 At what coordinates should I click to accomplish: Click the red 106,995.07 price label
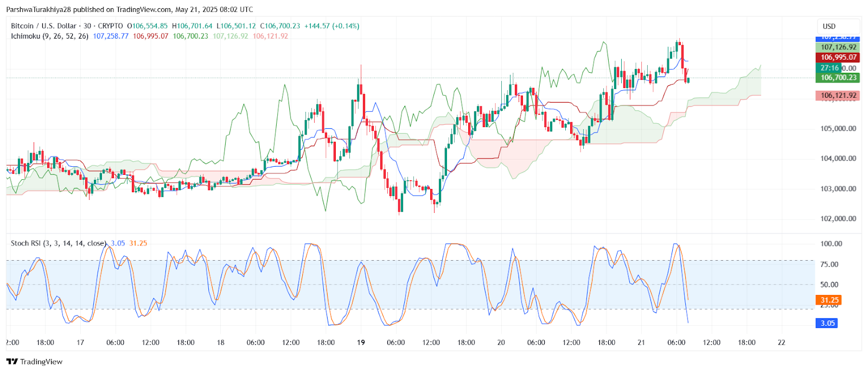pyautogui.click(x=838, y=57)
